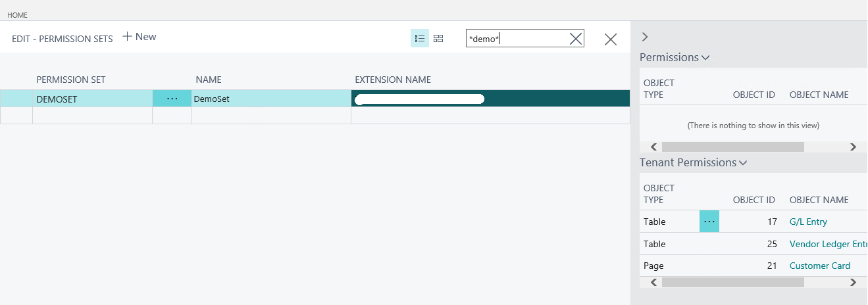Viewport: 868px width, 305px height.
Task: Open the Customer Card link
Action: click(x=819, y=266)
